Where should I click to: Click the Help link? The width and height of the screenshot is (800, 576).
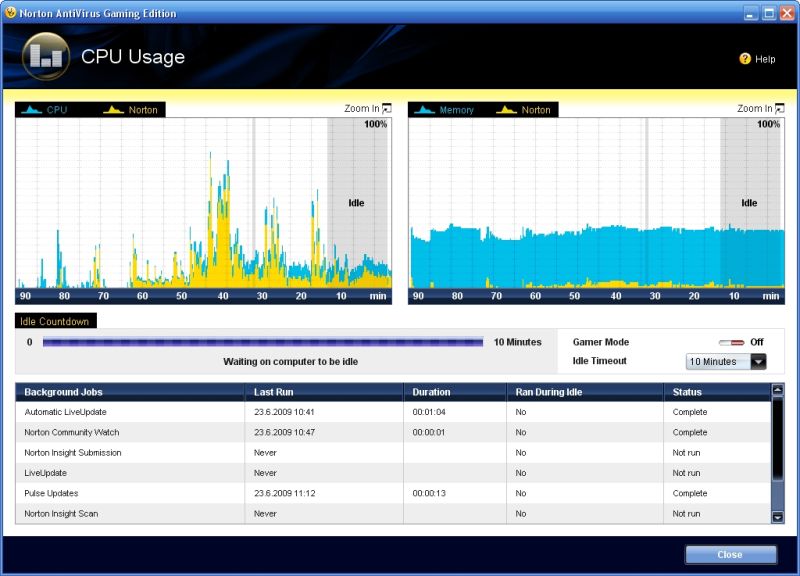[x=765, y=59]
